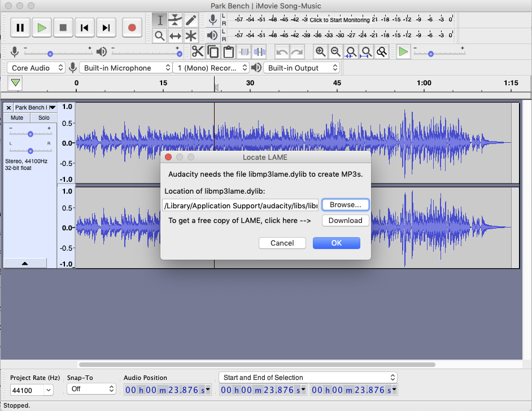The width and height of the screenshot is (532, 411).
Task: Click the Zoom Toggle icon
Action: click(382, 52)
